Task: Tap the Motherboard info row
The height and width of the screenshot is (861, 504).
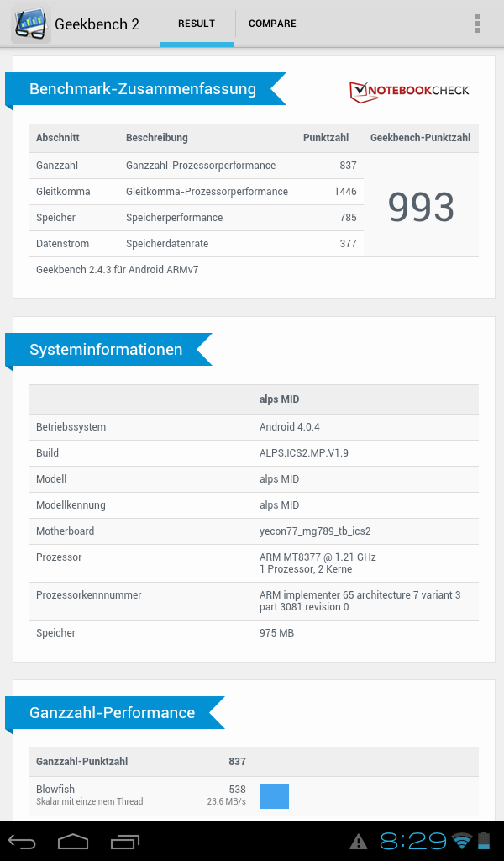Action: pos(254,531)
